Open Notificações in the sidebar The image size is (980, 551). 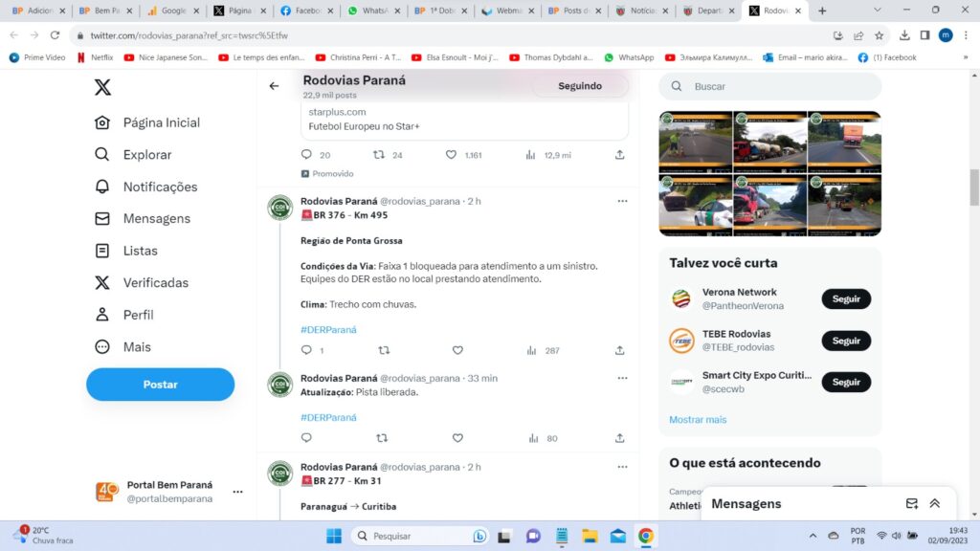click(145, 187)
